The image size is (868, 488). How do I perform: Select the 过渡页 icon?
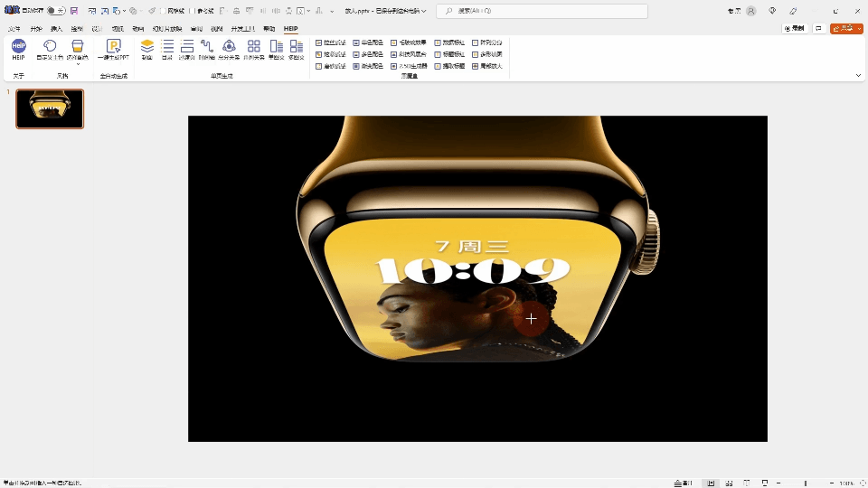point(187,46)
